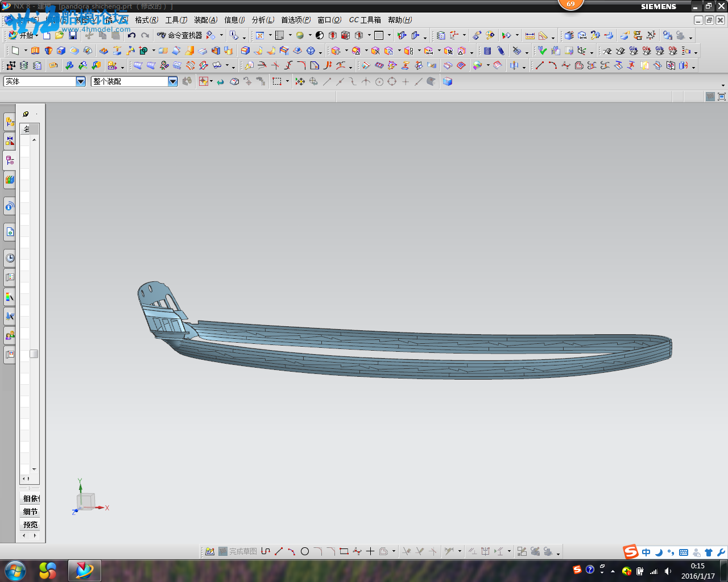Expand the 预览 section in the navigator

pyautogui.click(x=30, y=525)
